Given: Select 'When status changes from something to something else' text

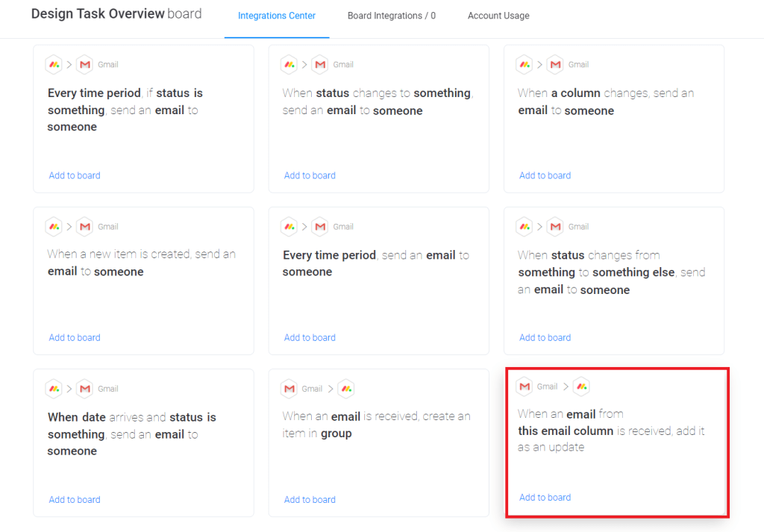Looking at the screenshot, I should pyautogui.click(x=611, y=272).
